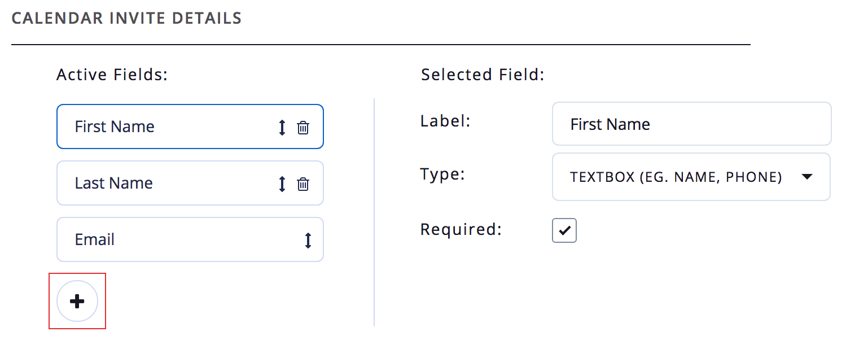The width and height of the screenshot is (868, 349).
Task: Open the Type dropdown arrow
Action: pyautogui.click(x=807, y=177)
